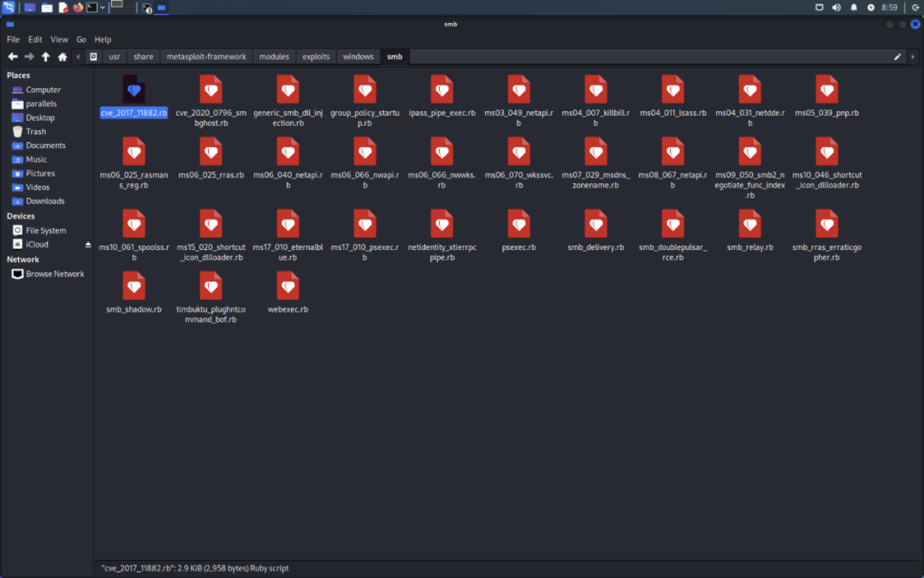Select the ms10_046_shortcut_icon_dllloader.rb file icon
Viewport: 924px width, 578px height.
click(826, 152)
